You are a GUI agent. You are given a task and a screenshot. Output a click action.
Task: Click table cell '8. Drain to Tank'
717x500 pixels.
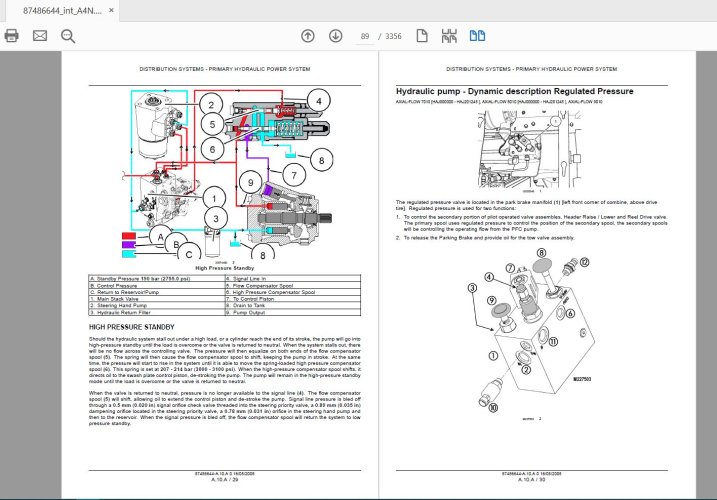pos(293,305)
